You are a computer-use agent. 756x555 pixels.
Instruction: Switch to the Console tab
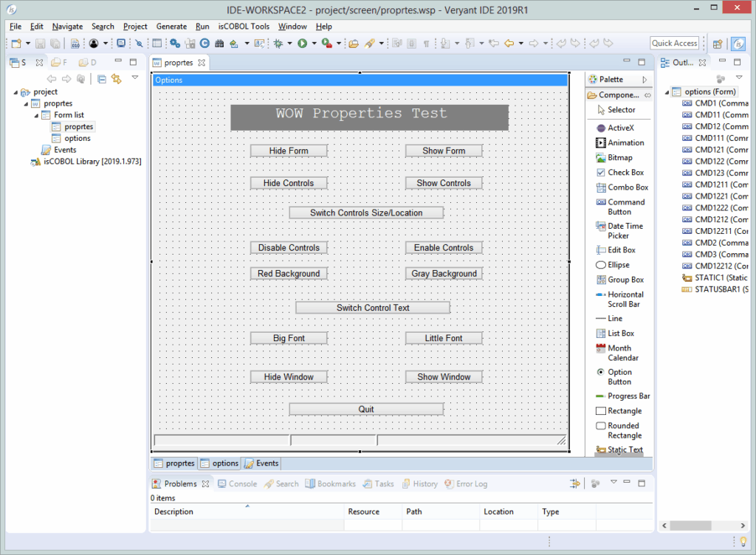click(x=237, y=483)
